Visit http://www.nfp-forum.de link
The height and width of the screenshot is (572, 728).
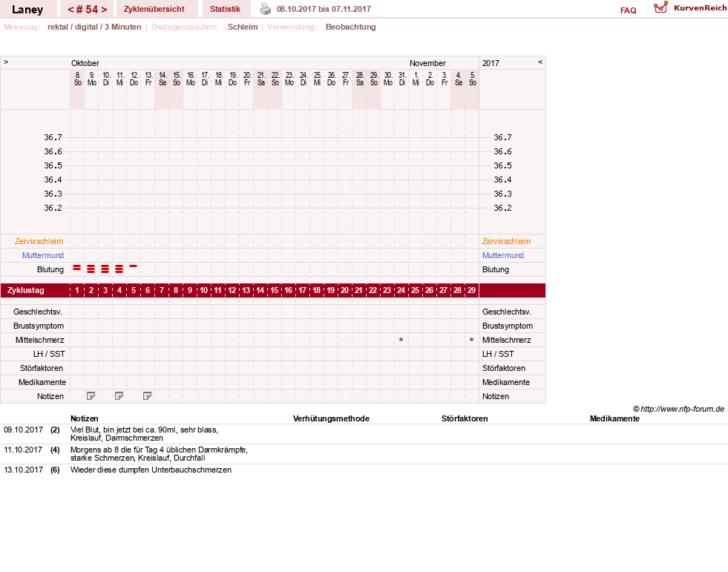point(682,409)
